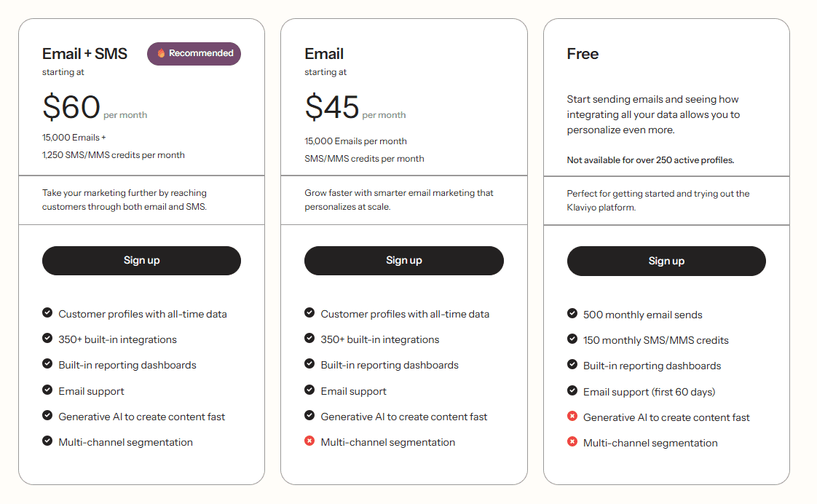This screenshot has height=504, width=817.
Task: Select the Email + SMS plan heading
Action: (x=84, y=54)
